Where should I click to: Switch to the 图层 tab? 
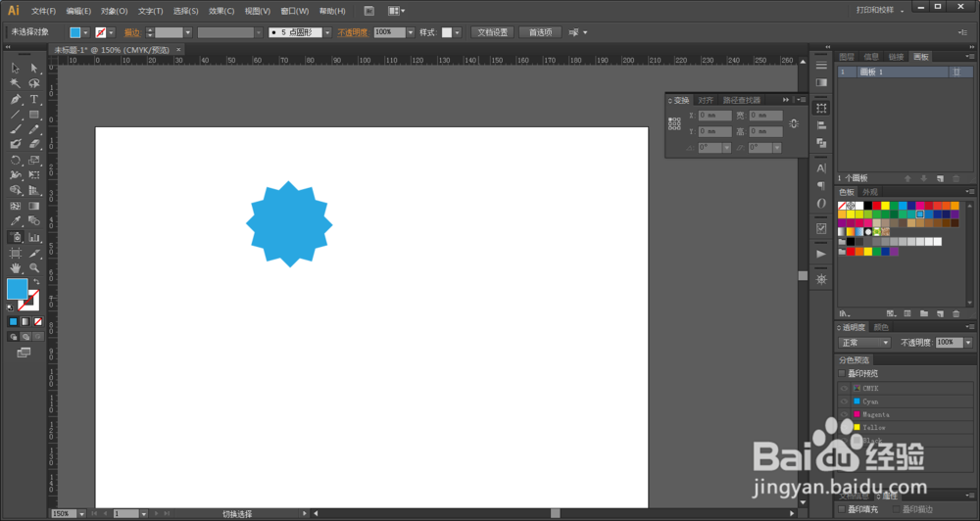(847, 57)
